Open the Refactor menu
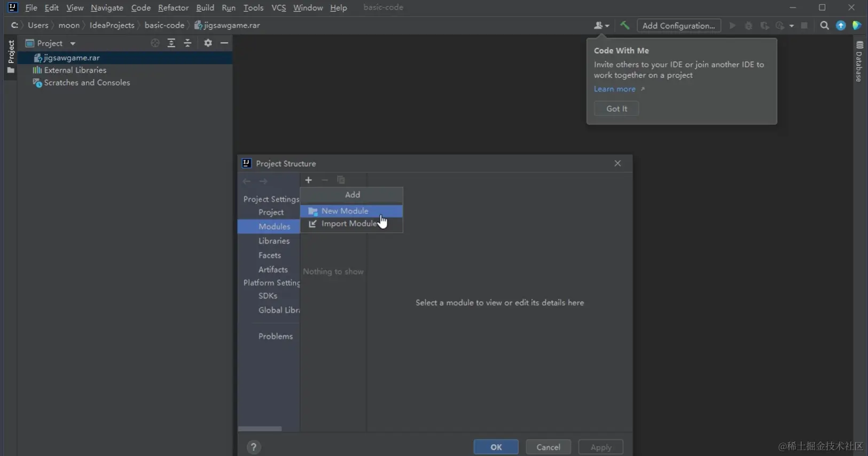 pyautogui.click(x=173, y=7)
